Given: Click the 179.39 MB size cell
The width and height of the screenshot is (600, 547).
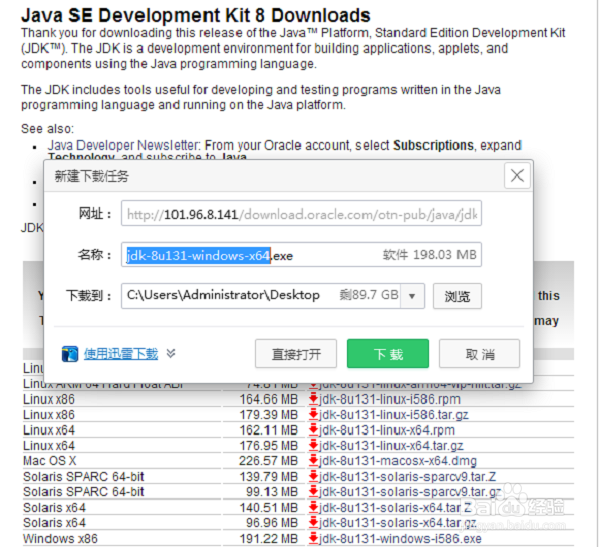Looking at the screenshot, I should 269,415.
